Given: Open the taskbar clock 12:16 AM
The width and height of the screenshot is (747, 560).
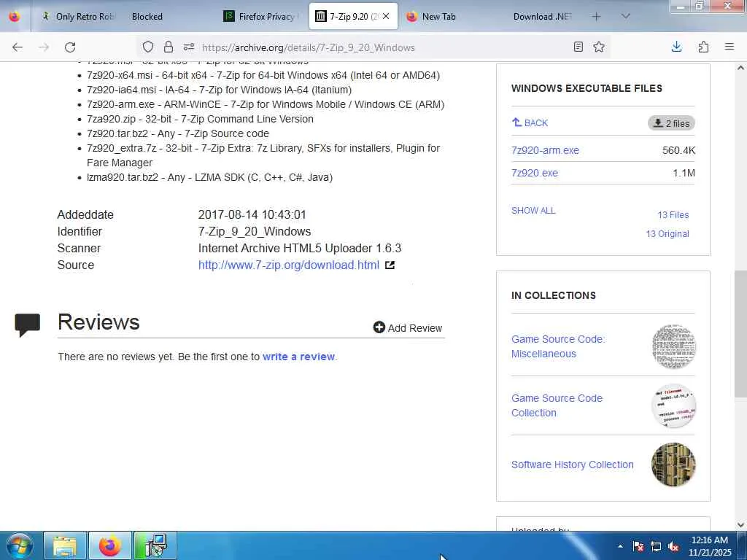Looking at the screenshot, I should (x=709, y=546).
